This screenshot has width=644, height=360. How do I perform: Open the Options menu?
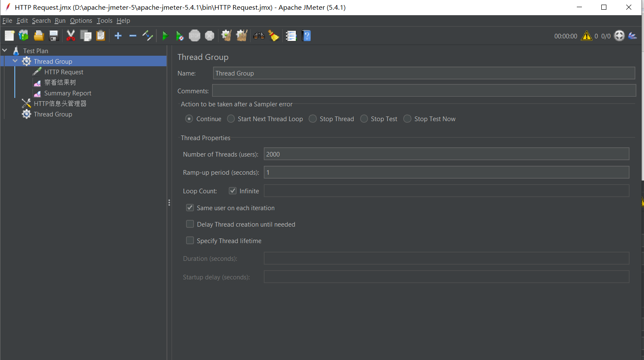click(81, 21)
